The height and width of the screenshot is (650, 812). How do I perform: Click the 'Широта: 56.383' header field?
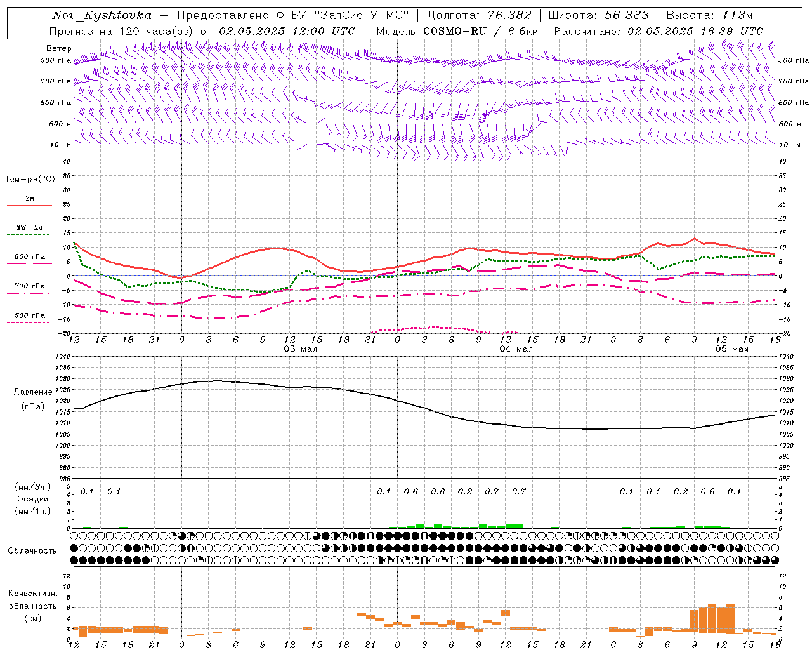(x=598, y=15)
